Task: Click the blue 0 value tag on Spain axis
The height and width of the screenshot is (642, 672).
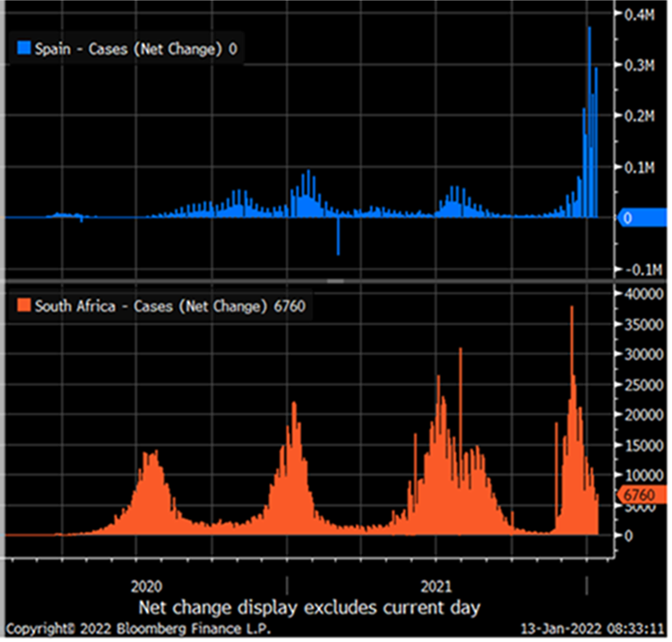Action: (642, 218)
